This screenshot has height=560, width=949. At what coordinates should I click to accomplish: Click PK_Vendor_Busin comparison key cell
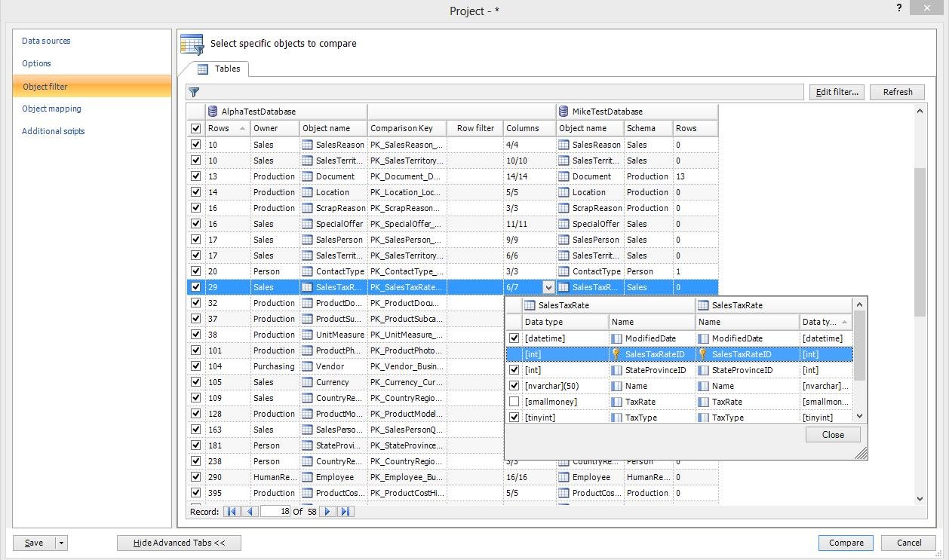click(407, 366)
